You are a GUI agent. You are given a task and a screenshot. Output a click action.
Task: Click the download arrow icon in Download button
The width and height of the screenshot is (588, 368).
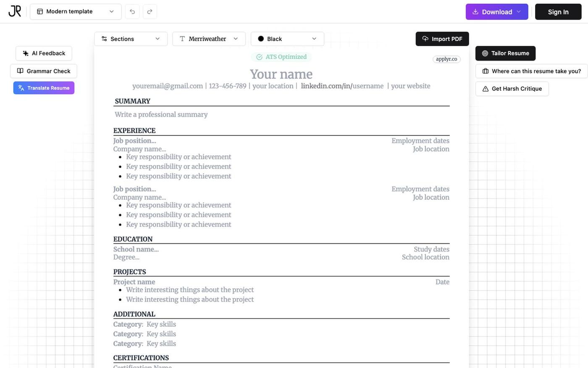tap(475, 12)
